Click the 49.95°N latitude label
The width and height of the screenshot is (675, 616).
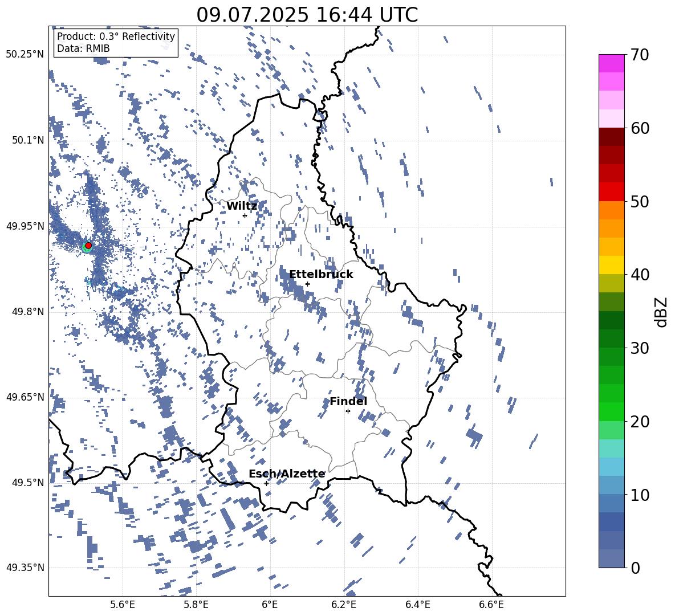point(25,226)
